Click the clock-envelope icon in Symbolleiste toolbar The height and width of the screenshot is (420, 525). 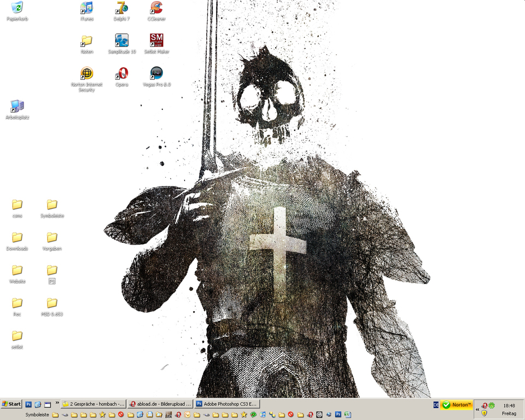pyautogui.click(x=187, y=415)
